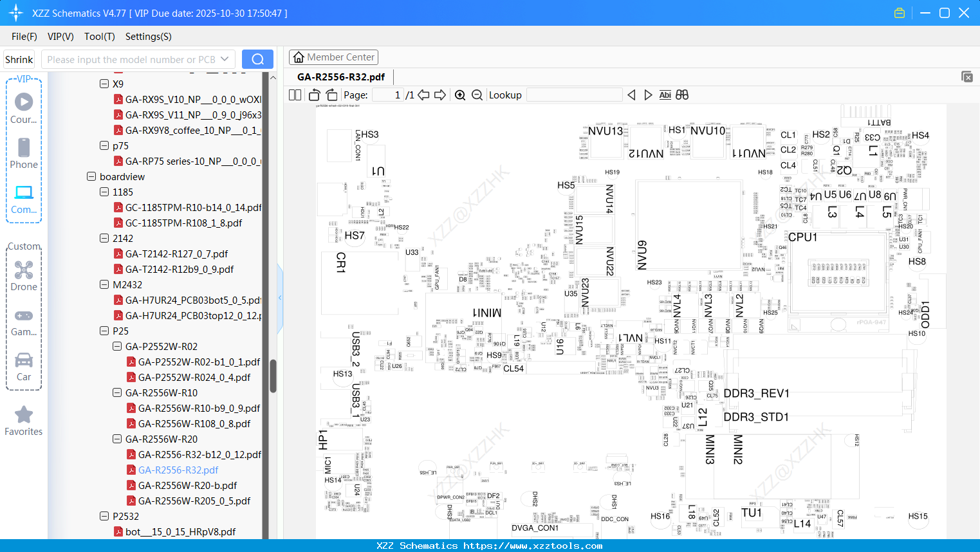
Task: Click the document panel restore icon
Action: (x=967, y=77)
